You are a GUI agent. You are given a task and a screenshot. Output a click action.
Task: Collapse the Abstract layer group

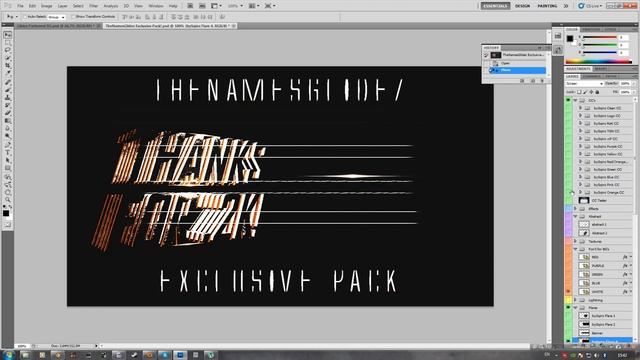pos(576,216)
